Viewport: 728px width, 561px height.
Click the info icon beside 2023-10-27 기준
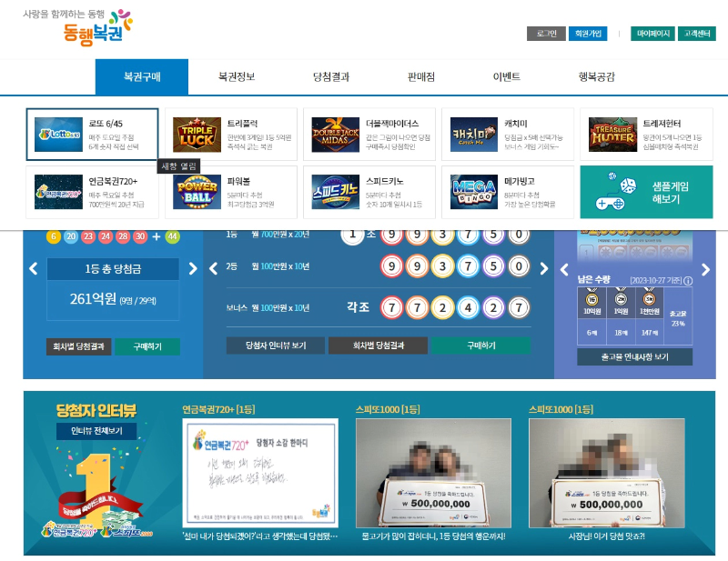(x=688, y=281)
